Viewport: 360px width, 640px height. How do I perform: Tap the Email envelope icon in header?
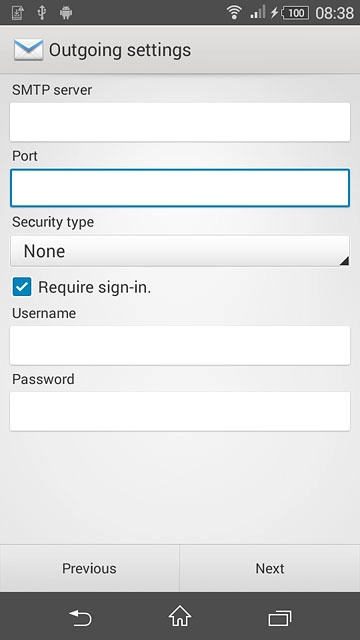click(x=29, y=50)
